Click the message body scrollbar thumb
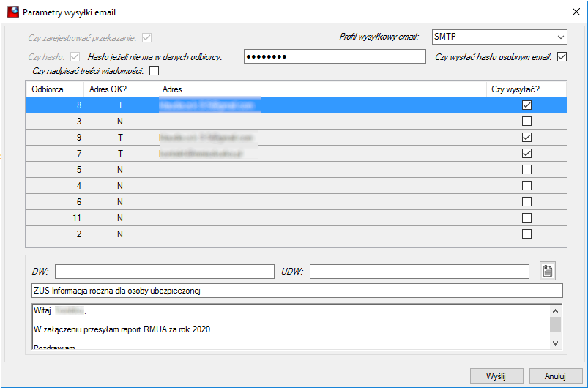This screenshot has height=388, width=588. pyautogui.click(x=555, y=324)
